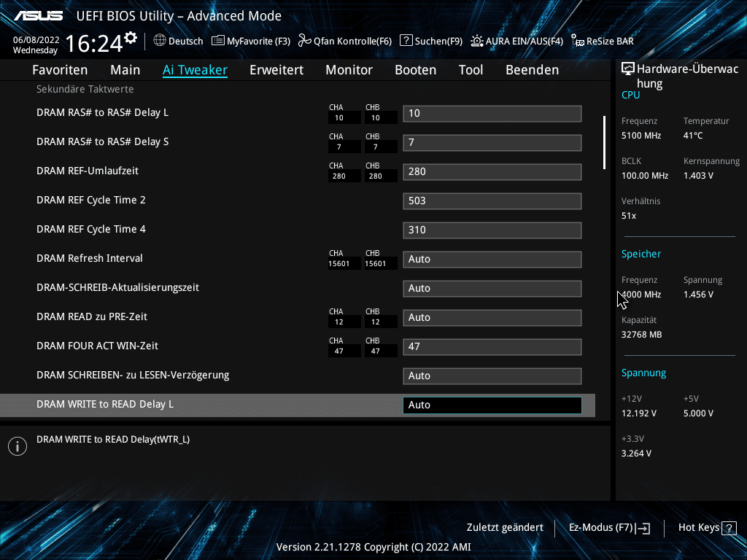This screenshot has width=747, height=560.
Task: Click the DRAM RAS# to RAS# Delay L field
Action: [492, 113]
